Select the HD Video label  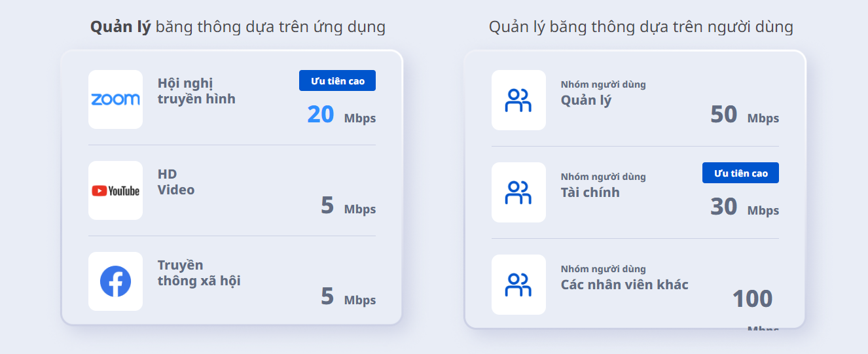point(175,182)
